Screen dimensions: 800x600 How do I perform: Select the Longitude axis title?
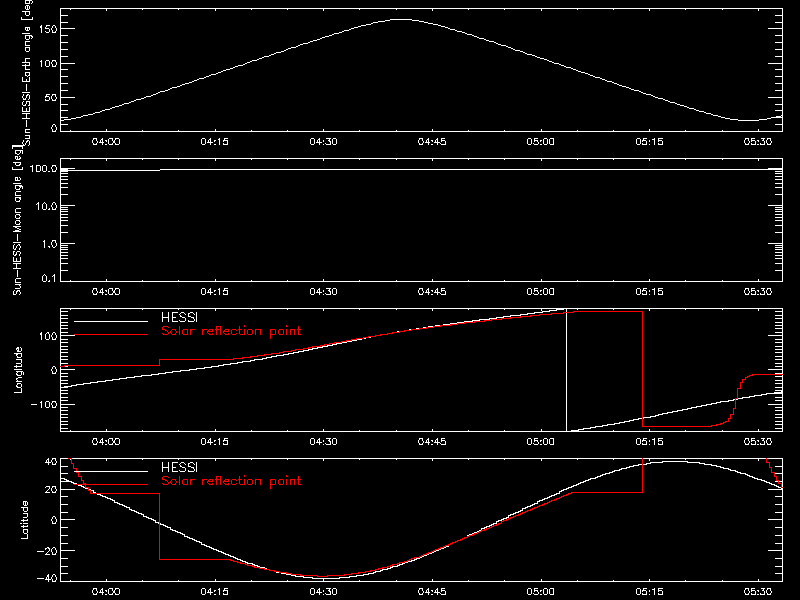tap(18, 370)
